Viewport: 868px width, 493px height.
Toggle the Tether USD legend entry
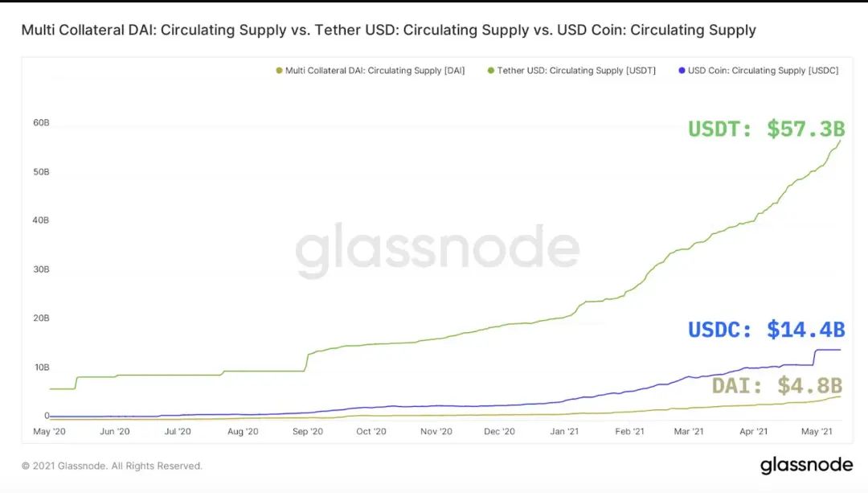click(571, 70)
